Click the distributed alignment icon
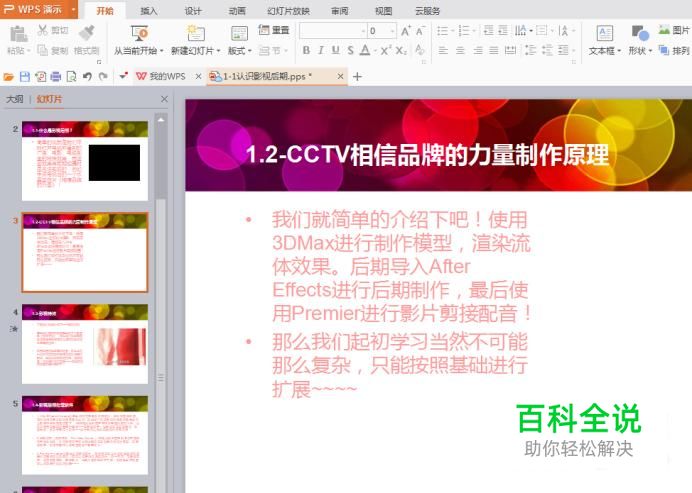Screen dimensions: 692x493 click(x=511, y=51)
